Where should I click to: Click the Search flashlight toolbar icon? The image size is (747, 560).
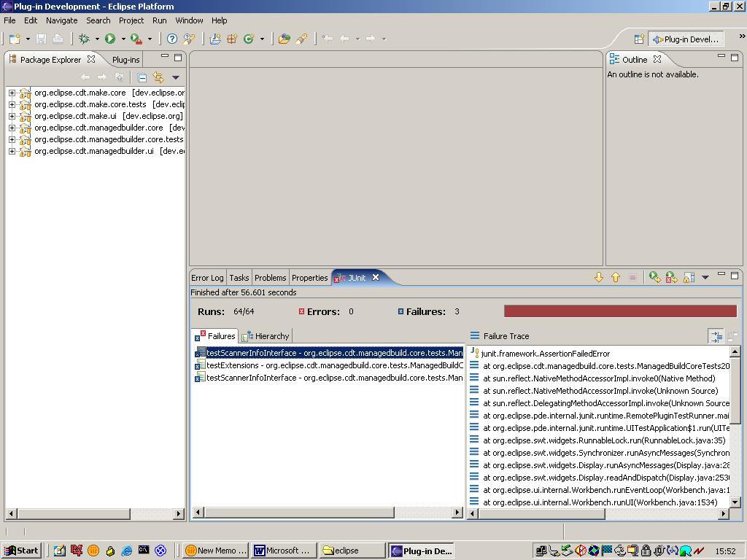tap(301, 39)
